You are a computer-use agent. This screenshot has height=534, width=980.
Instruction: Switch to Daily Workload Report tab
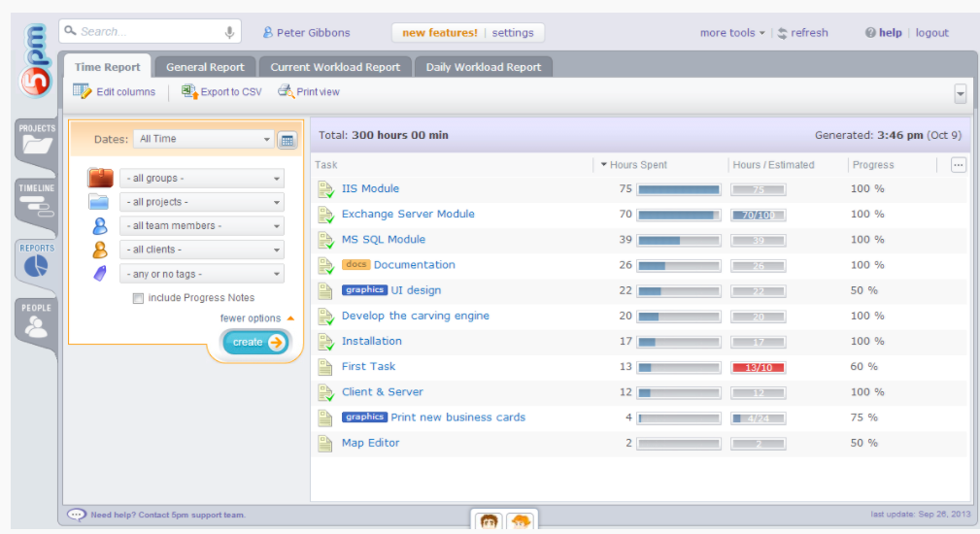tap(483, 67)
